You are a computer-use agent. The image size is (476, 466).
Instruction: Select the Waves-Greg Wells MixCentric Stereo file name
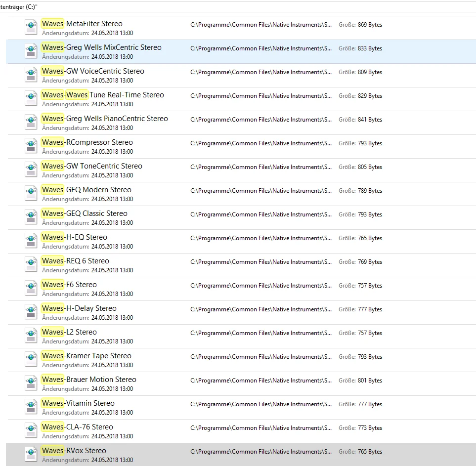[x=102, y=47]
